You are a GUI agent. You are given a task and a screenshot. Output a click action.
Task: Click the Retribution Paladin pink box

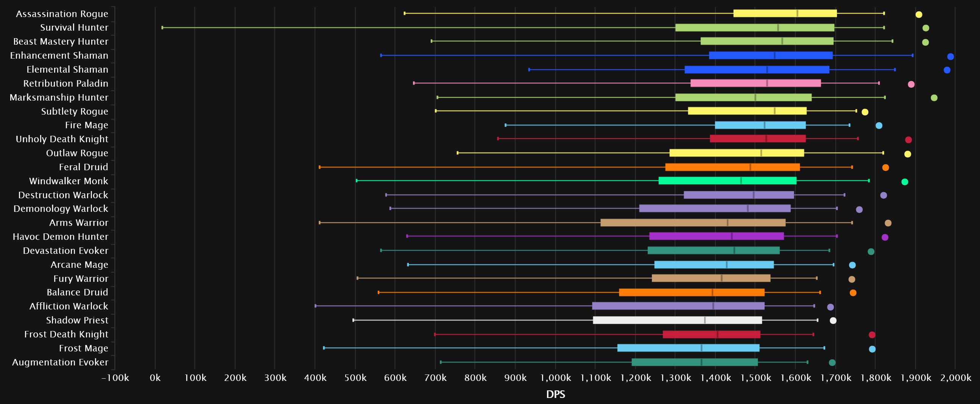point(756,83)
